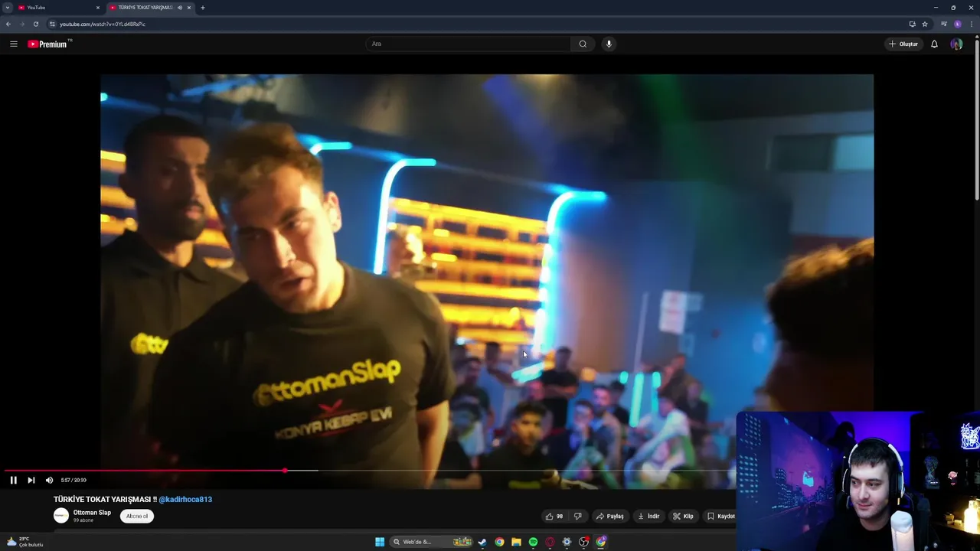Share the video via Paylaş

click(610, 517)
